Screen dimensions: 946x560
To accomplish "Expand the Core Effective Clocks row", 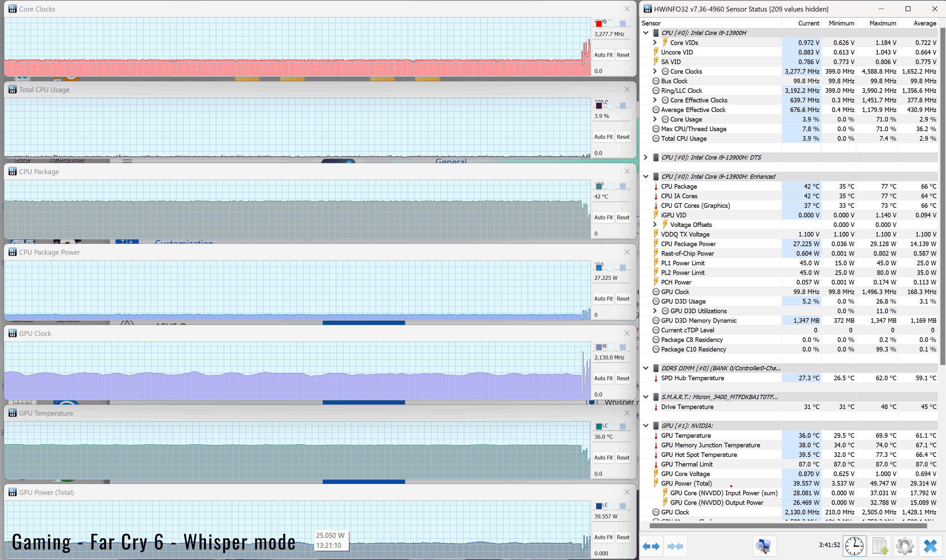I will tap(655, 100).
